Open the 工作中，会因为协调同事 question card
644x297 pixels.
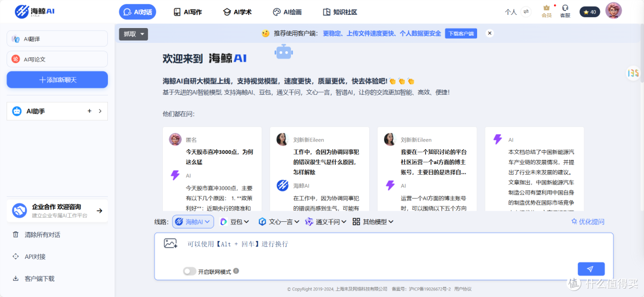pyautogui.click(x=320, y=169)
